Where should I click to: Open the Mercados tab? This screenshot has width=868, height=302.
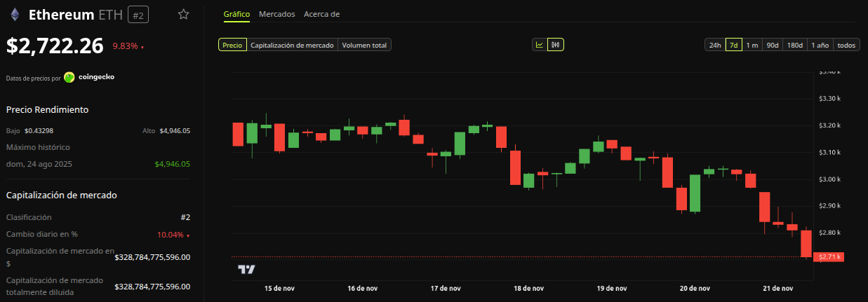[x=276, y=14]
